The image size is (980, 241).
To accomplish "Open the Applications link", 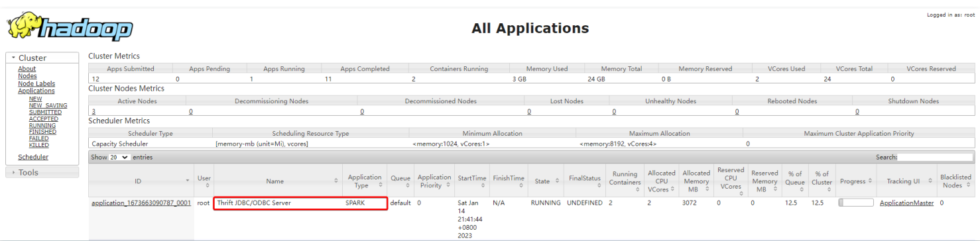I will [x=36, y=91].
